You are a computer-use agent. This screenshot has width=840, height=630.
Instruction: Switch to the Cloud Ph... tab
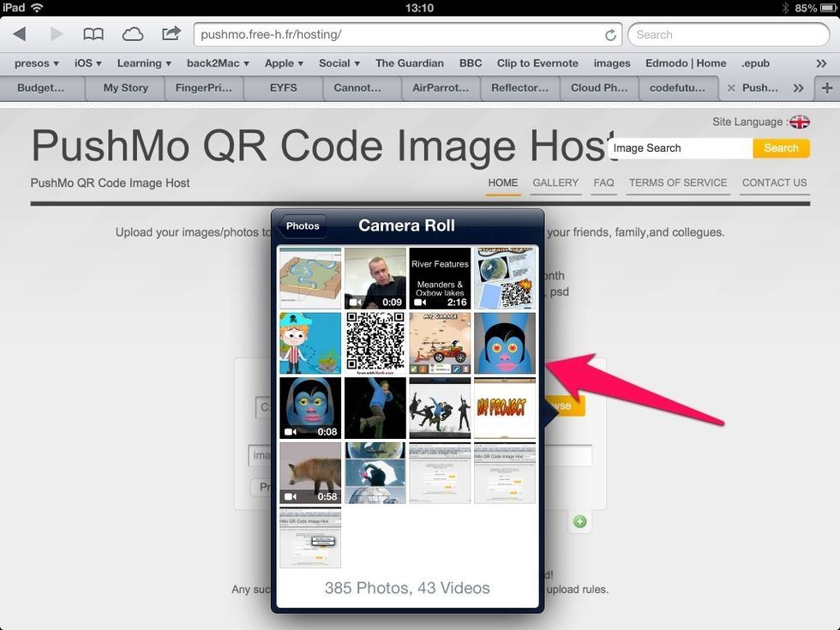click(599, 87)
